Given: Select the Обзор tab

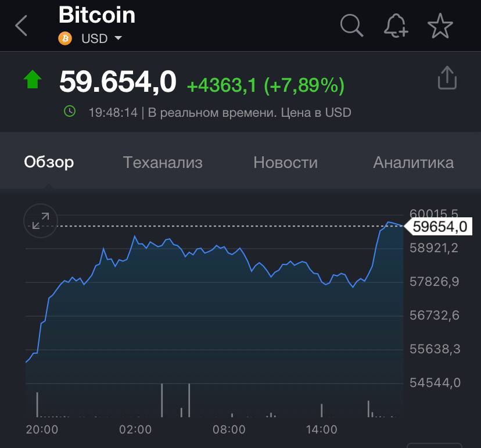Looking at the screenshot, I should click(49, 162).
